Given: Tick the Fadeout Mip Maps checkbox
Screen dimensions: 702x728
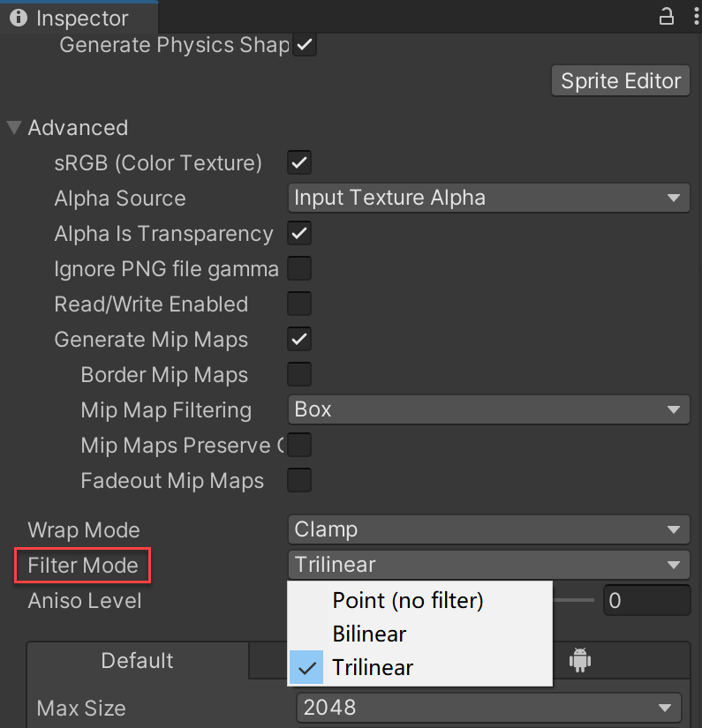Looking at the screenshot, I should (x=299, y=481).
